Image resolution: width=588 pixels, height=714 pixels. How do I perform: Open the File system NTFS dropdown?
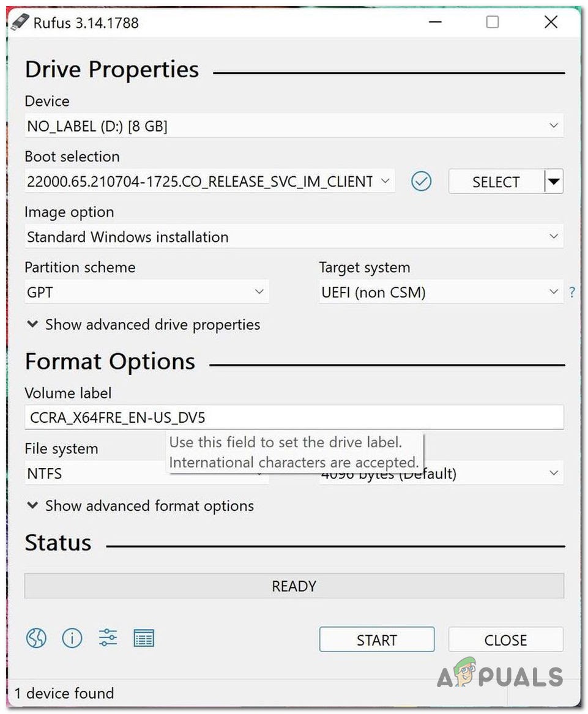point(147,473)
